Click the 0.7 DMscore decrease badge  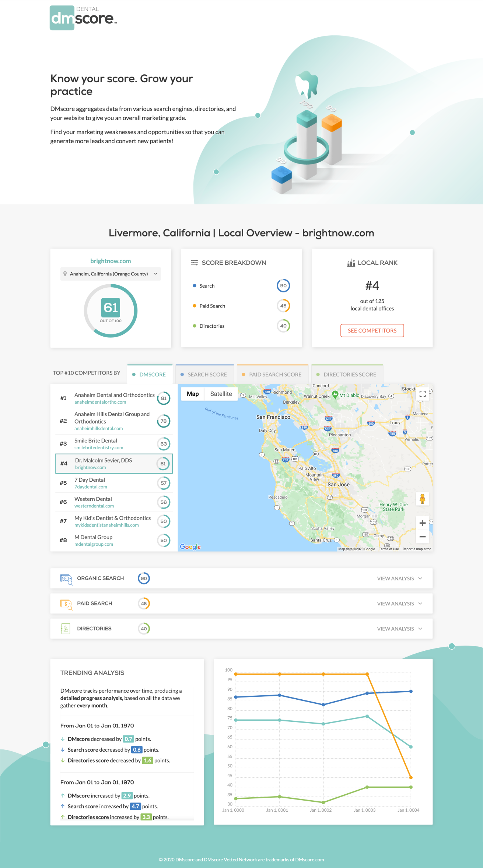pos(128,739)
